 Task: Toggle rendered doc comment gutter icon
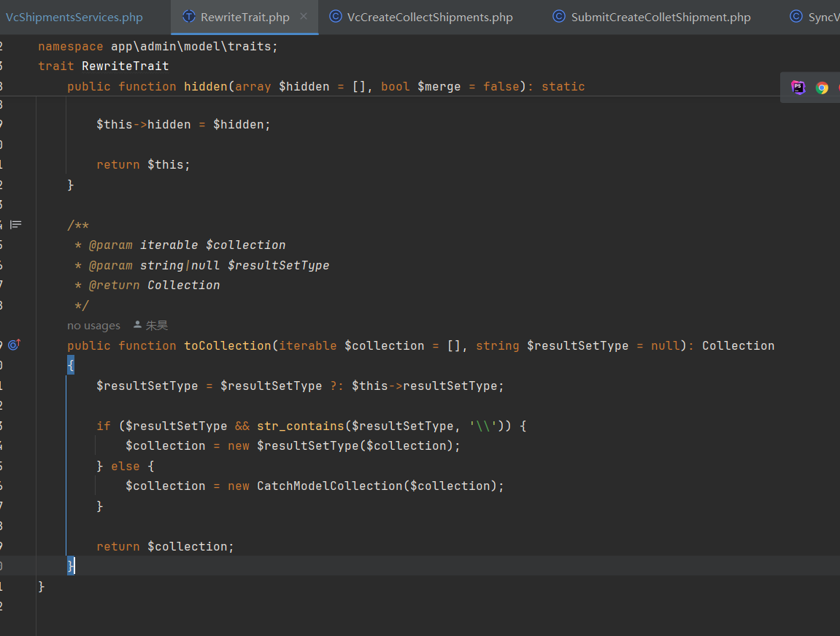coord(16,224)
